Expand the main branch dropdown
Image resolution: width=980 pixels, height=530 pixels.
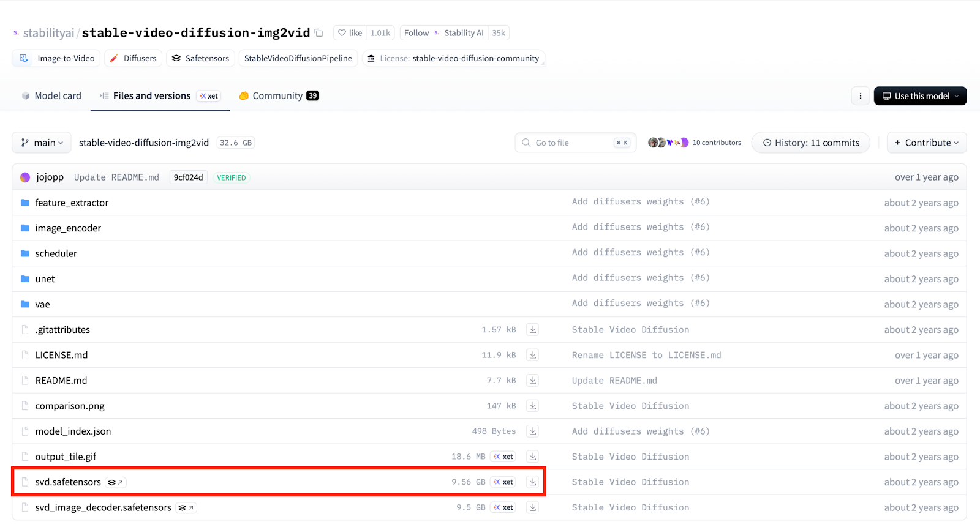pyautogui.click(x=42, y=143)
